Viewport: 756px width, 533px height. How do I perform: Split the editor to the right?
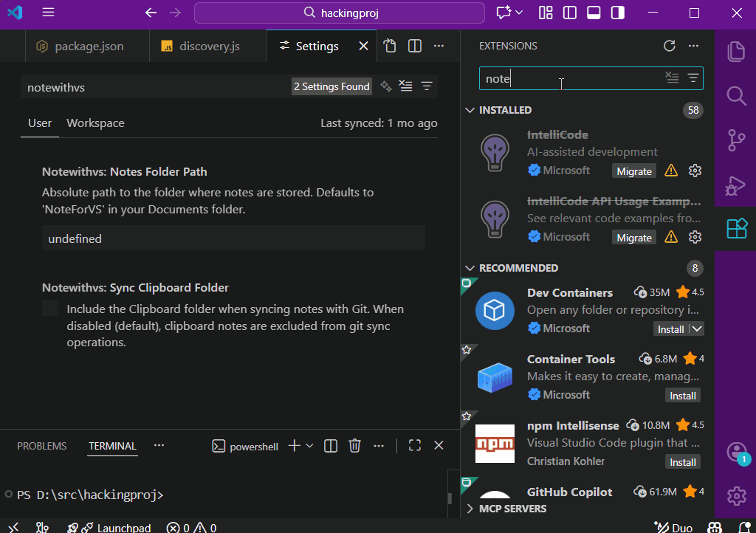click(415, 46)
